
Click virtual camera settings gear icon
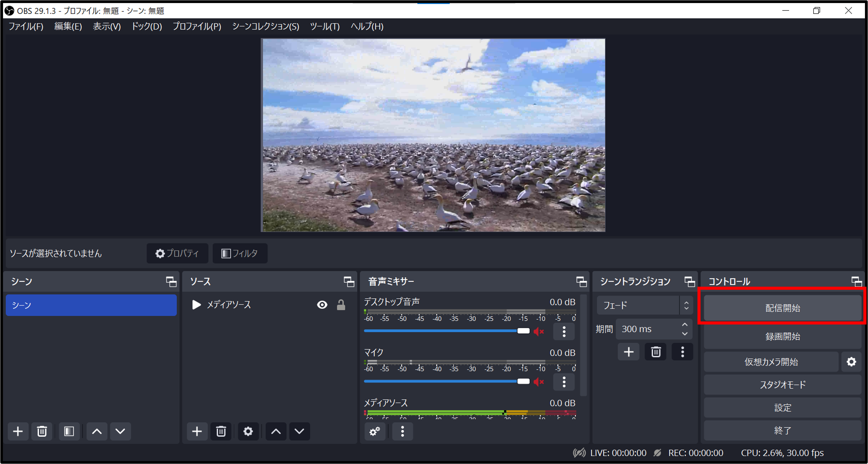851,362
